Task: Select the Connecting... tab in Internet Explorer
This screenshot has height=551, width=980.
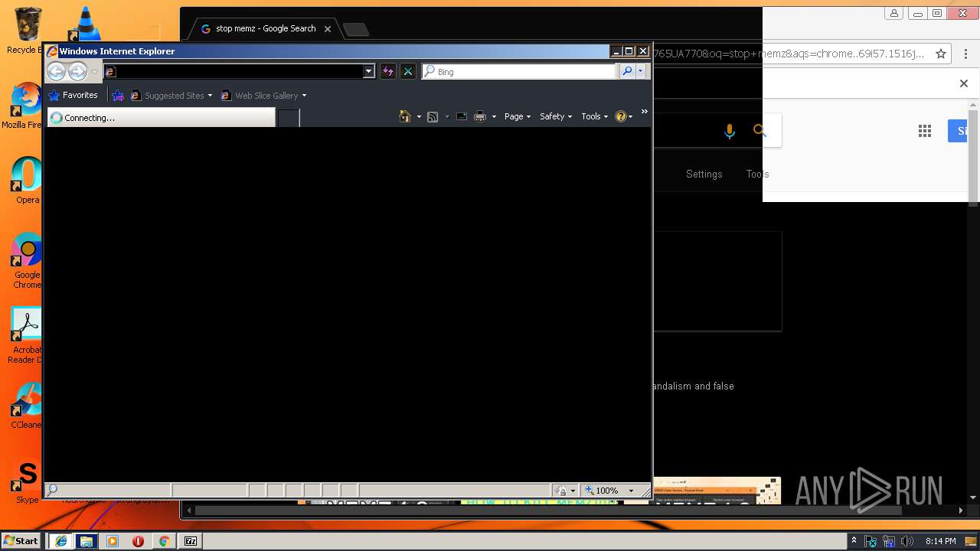Action: point(161,118)
